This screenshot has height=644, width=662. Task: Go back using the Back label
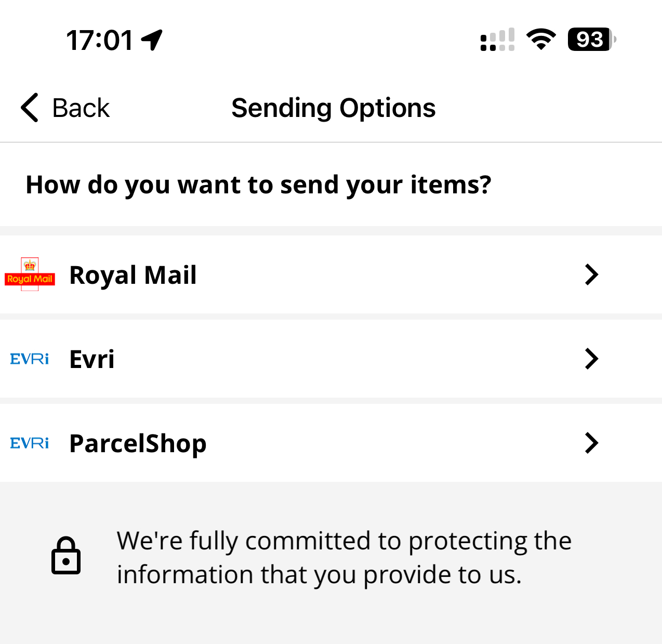(81, 108)
